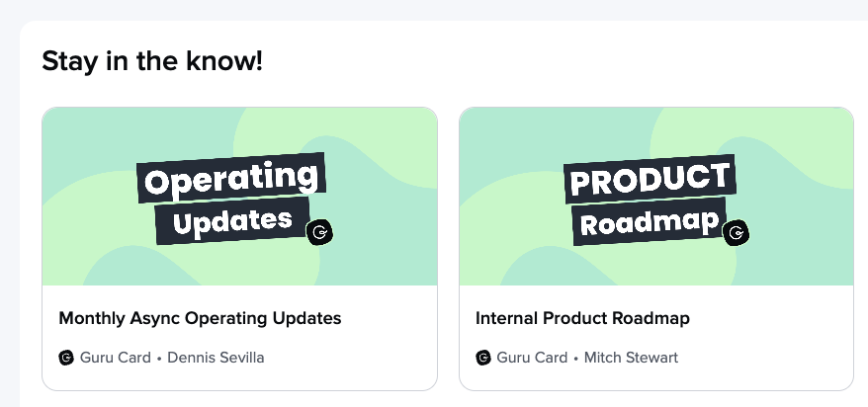Click Guru icon beside Mitch Stewart's card label
Image resolution: width=868 pixels, height=407 pixels.
tap(483, 358)
